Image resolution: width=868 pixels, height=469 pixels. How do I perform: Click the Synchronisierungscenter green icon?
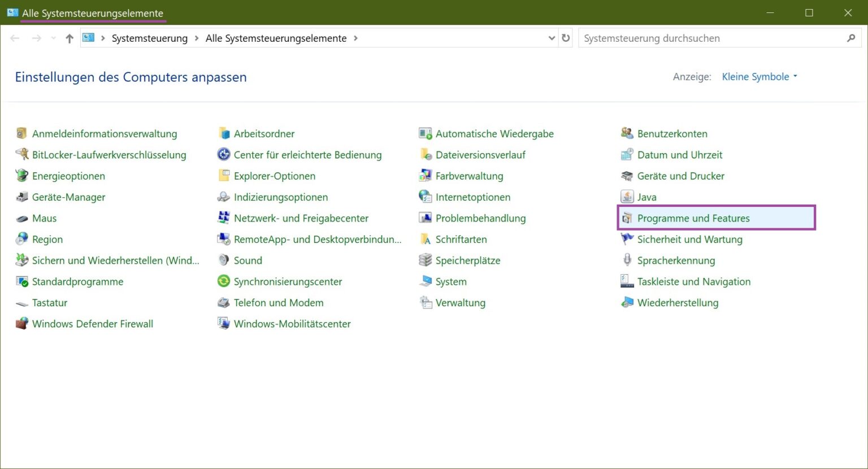[224, 281]
